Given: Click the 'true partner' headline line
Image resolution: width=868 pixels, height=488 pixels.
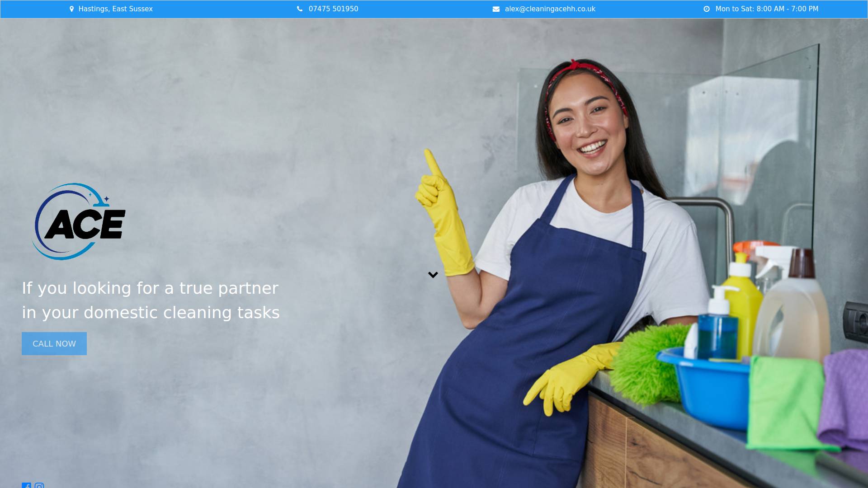Looking at the screenshot, I should (150, 288).
